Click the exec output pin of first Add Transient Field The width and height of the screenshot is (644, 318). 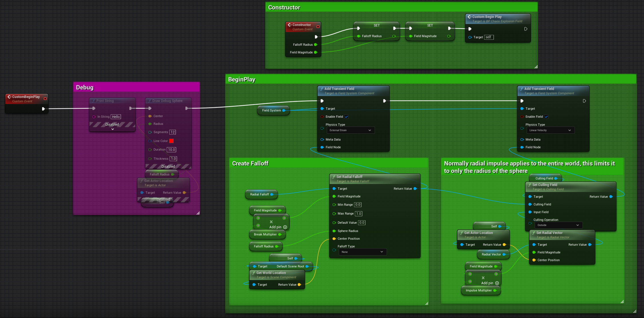[x=385, y=101]
